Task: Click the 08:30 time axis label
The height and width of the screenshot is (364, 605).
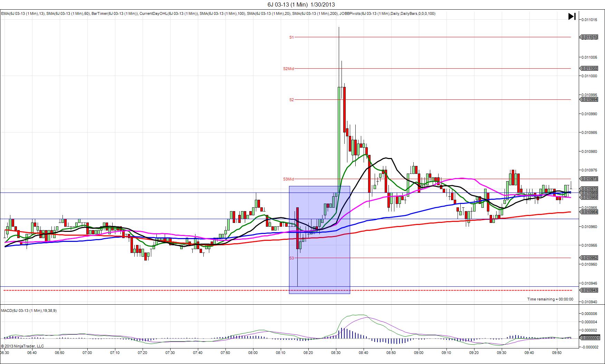Action: tap(336, 353)
